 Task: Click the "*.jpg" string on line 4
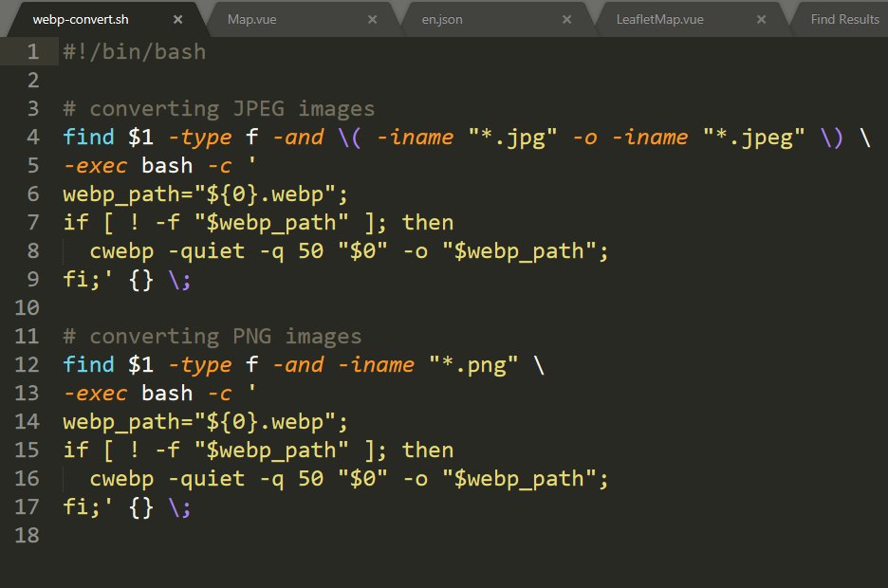click(512, 138)
